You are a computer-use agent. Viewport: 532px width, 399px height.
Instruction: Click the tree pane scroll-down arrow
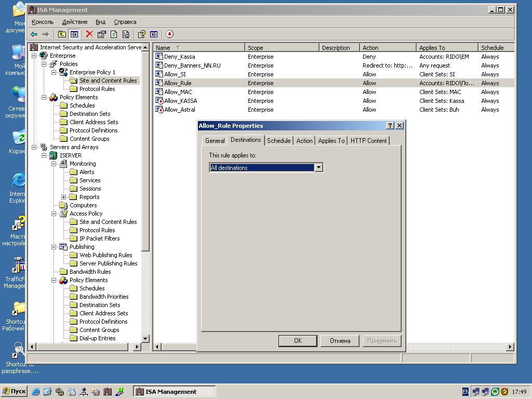point(145,338)
